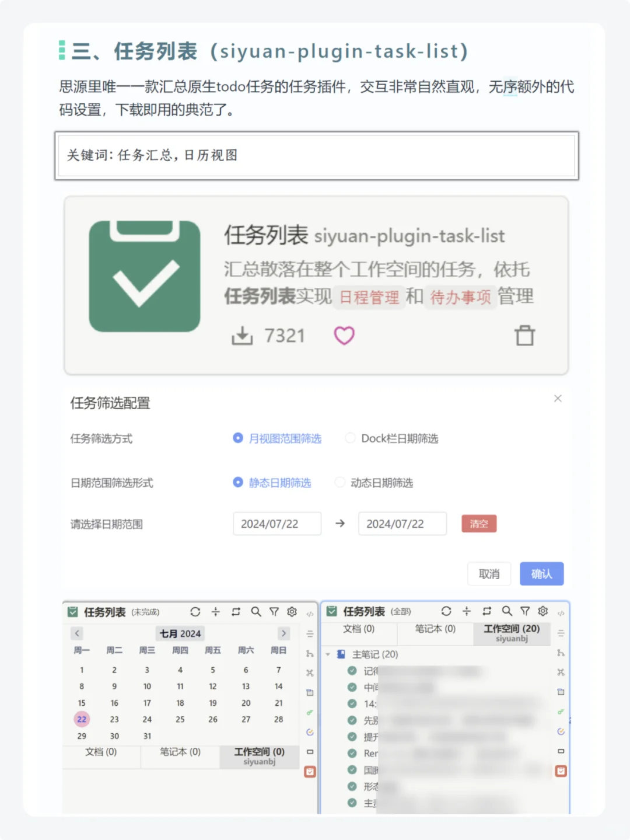Click the collapse-all icon next to refresh
The image size is (630, 840).
[x=216, y=612]
